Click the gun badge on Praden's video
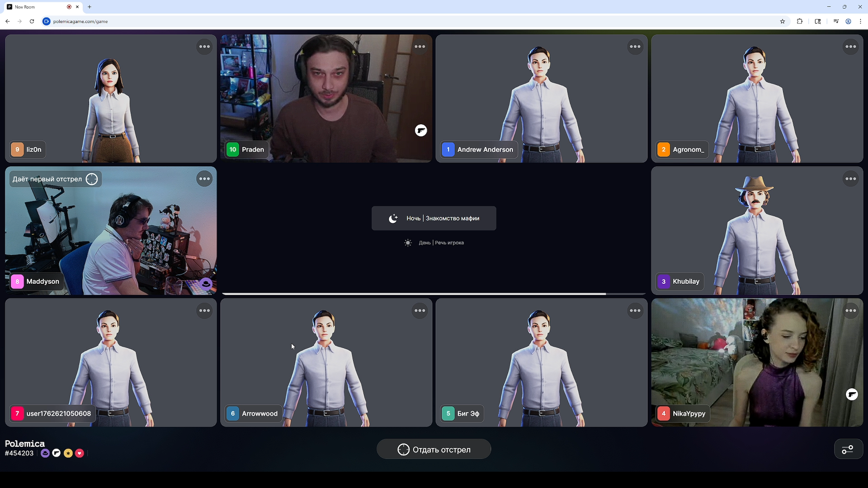This screenshot has height=488, width=868. 421,131
